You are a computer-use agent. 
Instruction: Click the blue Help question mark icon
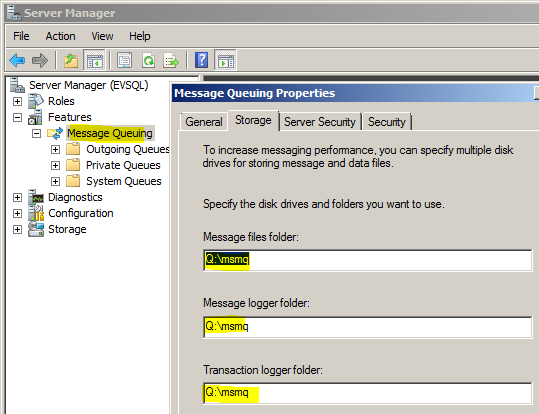(x=201, y=60)
